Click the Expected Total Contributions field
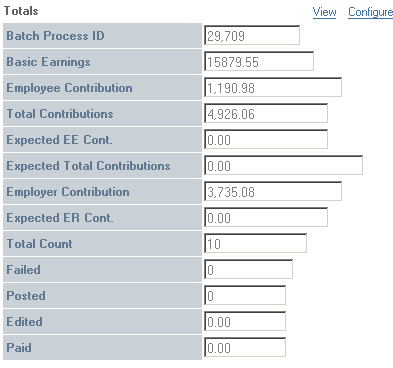 tap(284, 165)
